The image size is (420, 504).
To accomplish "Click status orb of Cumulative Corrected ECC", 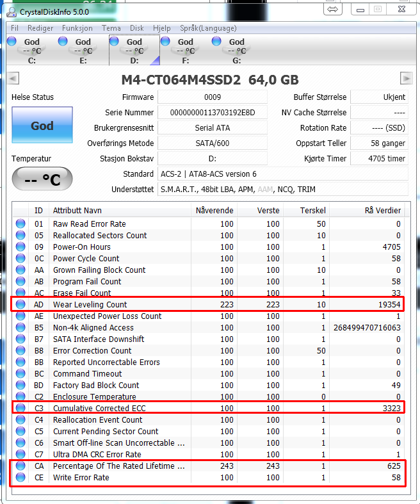I will [20, 408].
